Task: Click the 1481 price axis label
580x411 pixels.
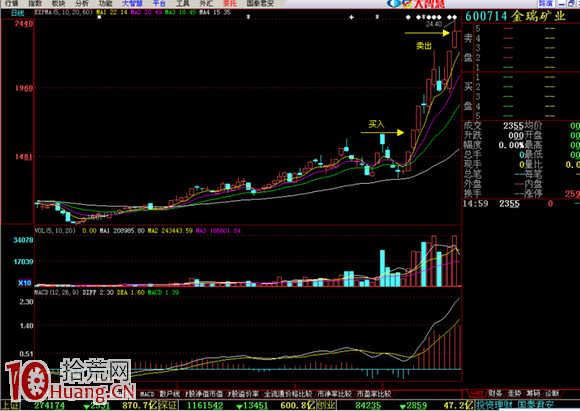Action: pyautogui.click(x=24, y=157)
